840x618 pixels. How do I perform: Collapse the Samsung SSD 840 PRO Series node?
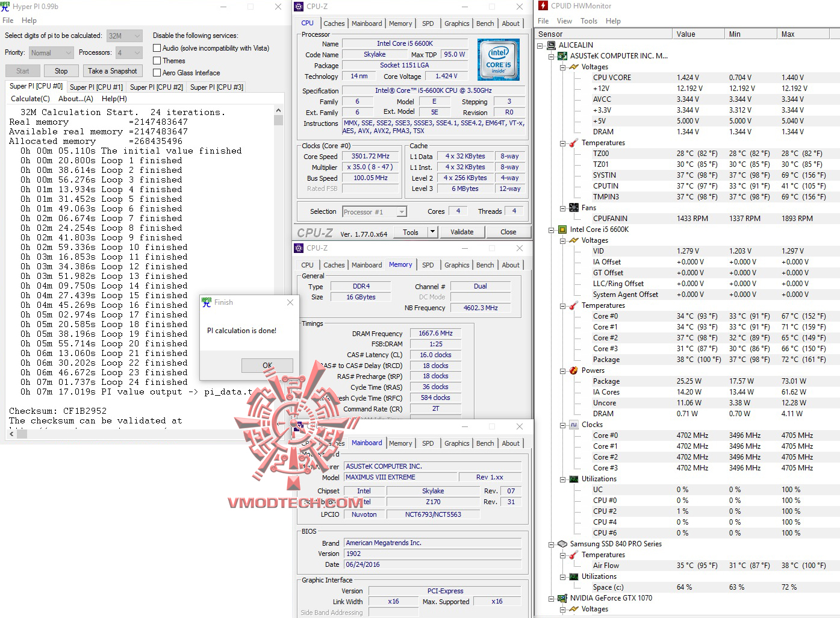click(x=551, y=544)
